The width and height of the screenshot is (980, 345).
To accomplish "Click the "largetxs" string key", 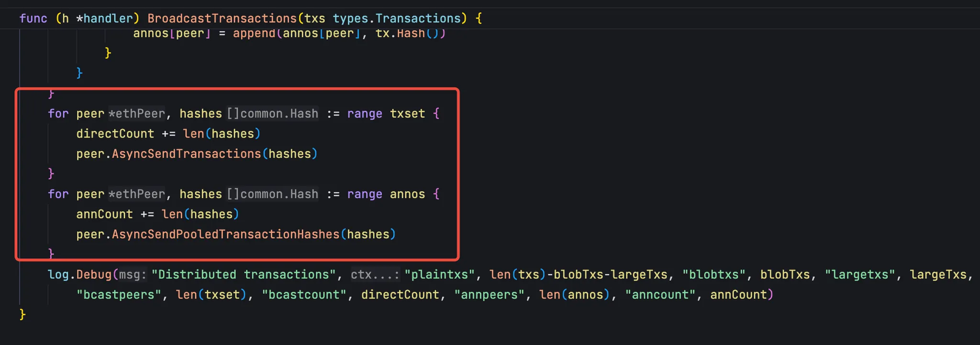I will 859,275.
